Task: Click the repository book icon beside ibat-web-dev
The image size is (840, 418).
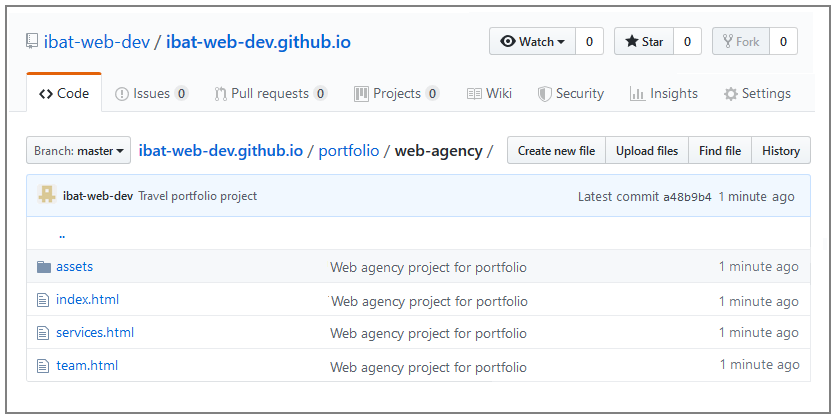Action: [x=32, y=41]
